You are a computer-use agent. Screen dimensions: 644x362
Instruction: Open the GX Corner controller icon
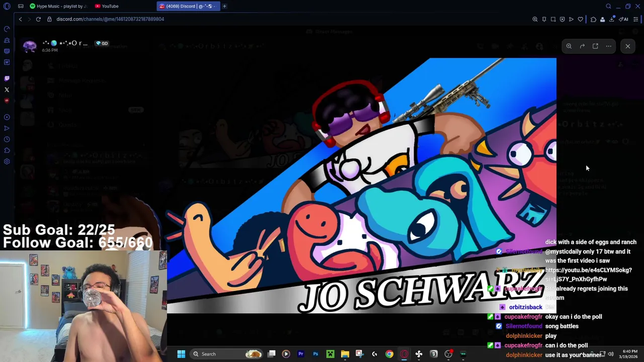point(21,6)
